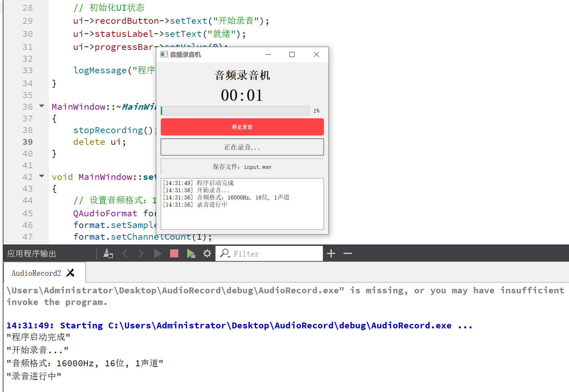Zoom in output text with plus icon
This screenshot has height=392, width=569.
(331, 254)
